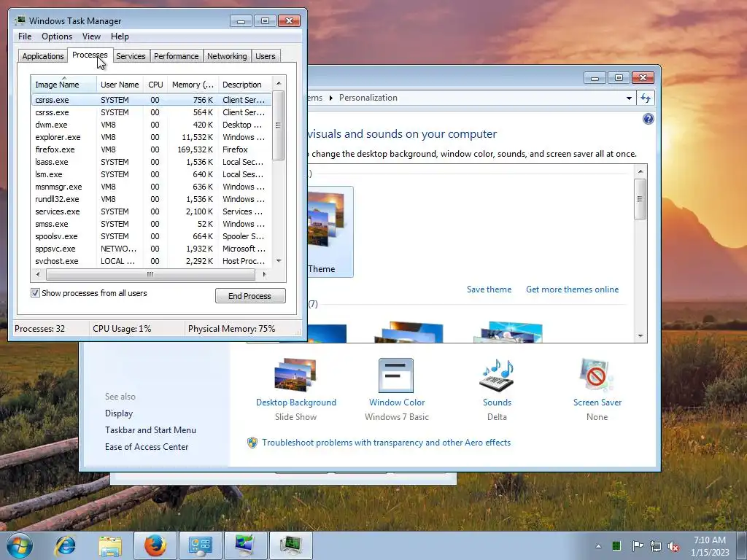Viewport: 747px width, 560px height.
Task: Click themes list scrollbar down arrow
Action: click(640, 335)
